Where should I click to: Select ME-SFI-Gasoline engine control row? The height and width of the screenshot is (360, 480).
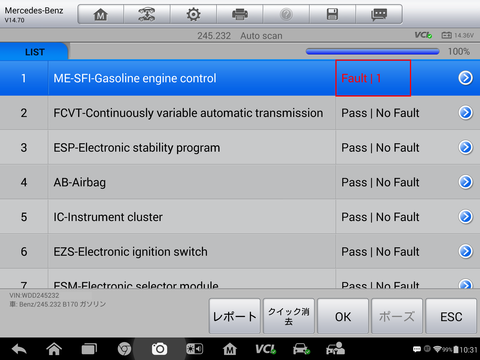click(240, 78)
